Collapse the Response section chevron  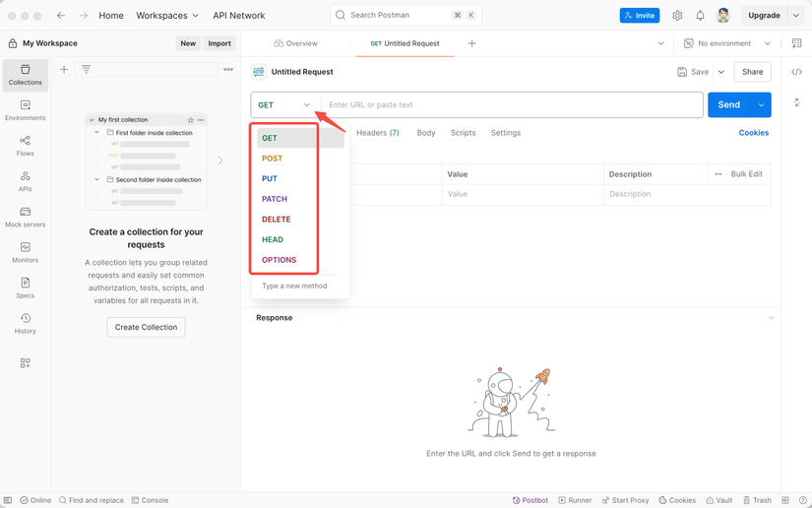[771, 318]
